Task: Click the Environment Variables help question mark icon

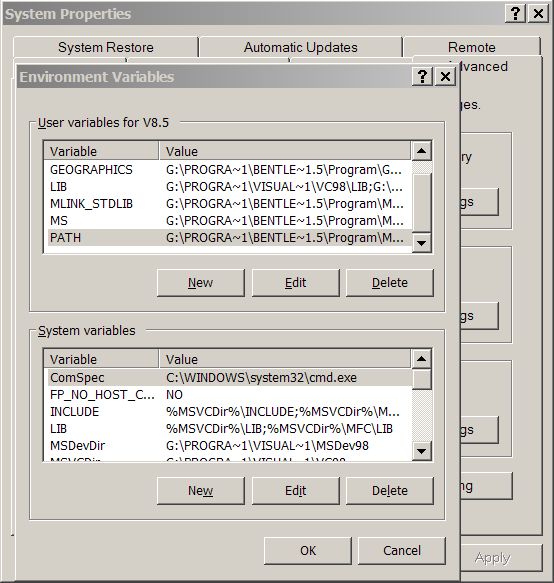Action: (422, 77)
